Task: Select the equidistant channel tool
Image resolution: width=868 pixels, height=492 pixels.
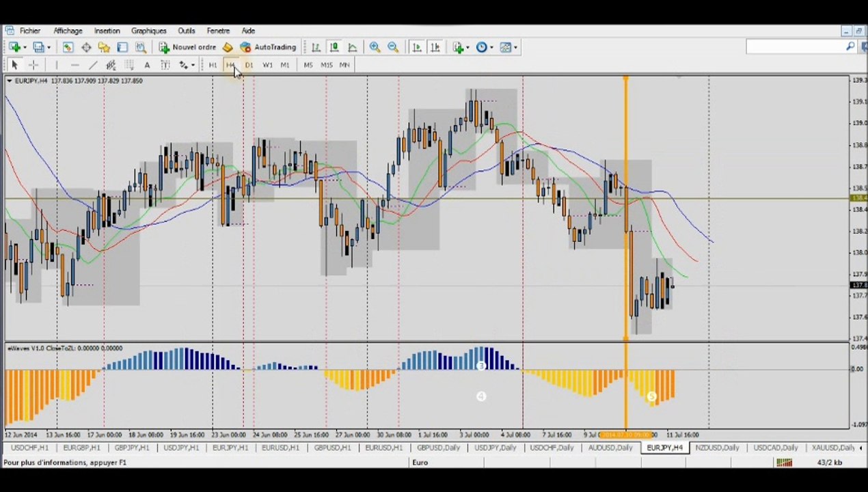Action: (111, 65)
